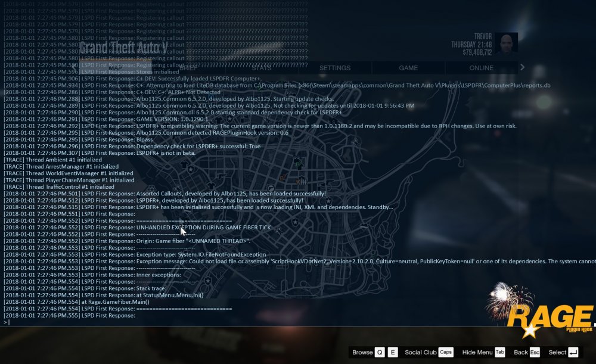The width and height of the screenshot is (596, 364).
Task: Click the 'Thread ArrestManager #1 initialized' line
Action: point(61,166)
